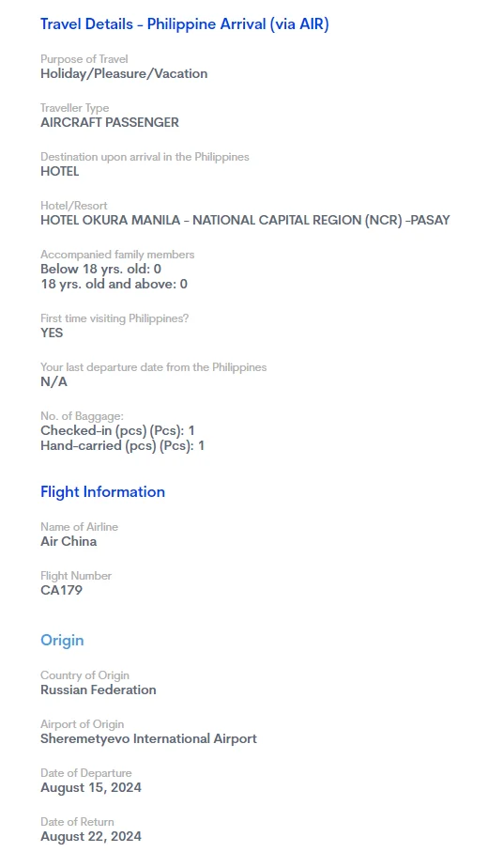Screen dimensions: 488x868
Task: Select the Air China airline name
Action: pos(69,541)
